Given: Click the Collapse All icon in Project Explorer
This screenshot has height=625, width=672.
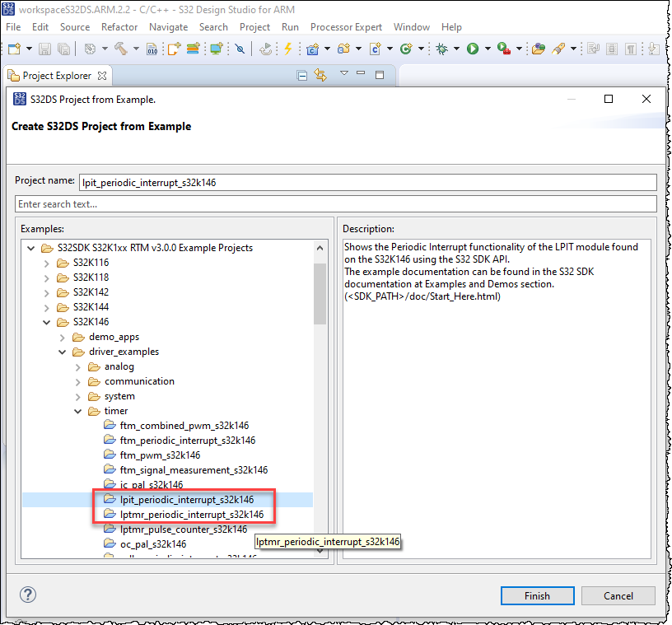Looking at the screenshot, I should [302, 76].
